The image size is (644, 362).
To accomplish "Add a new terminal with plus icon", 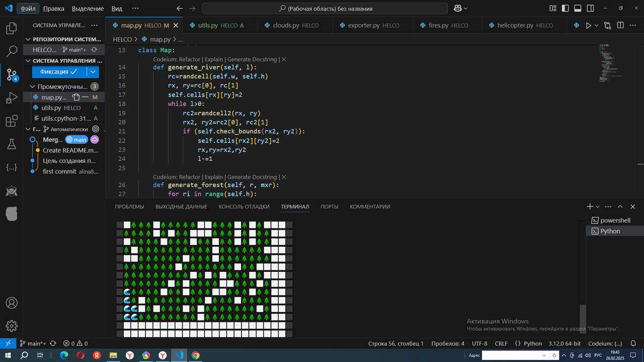I will tap(590, 206).
